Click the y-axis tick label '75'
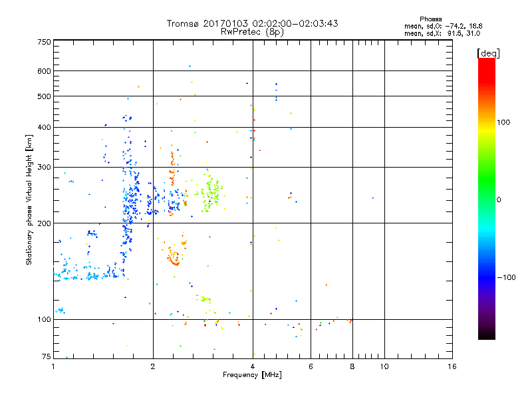Image resolution: width=532 pixels, height=399 pixels. click(x=47, y=356)
